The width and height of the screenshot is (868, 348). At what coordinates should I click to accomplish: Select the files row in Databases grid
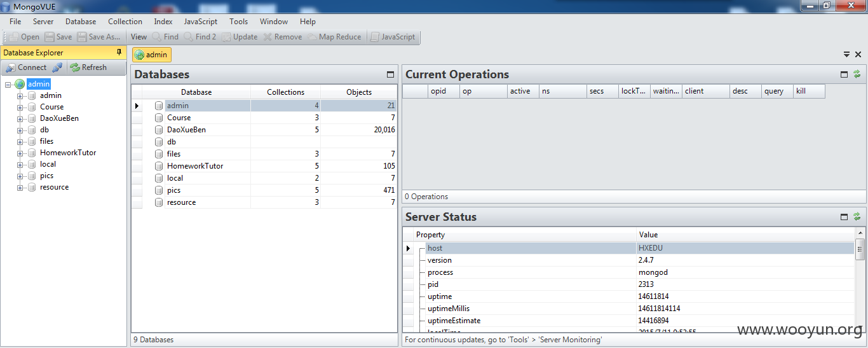pyautogui.click(x=264, y=154)
